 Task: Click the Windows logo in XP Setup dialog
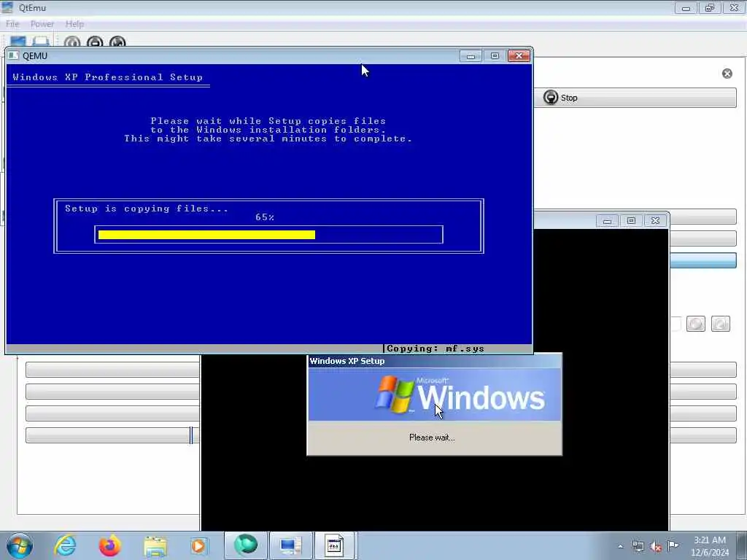[395, 394]
